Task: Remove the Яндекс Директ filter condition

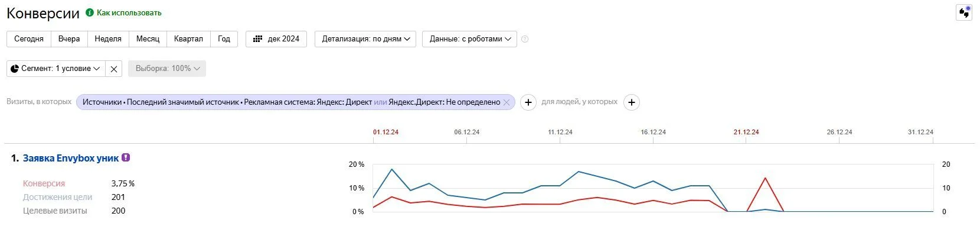Action: (506, 102)
